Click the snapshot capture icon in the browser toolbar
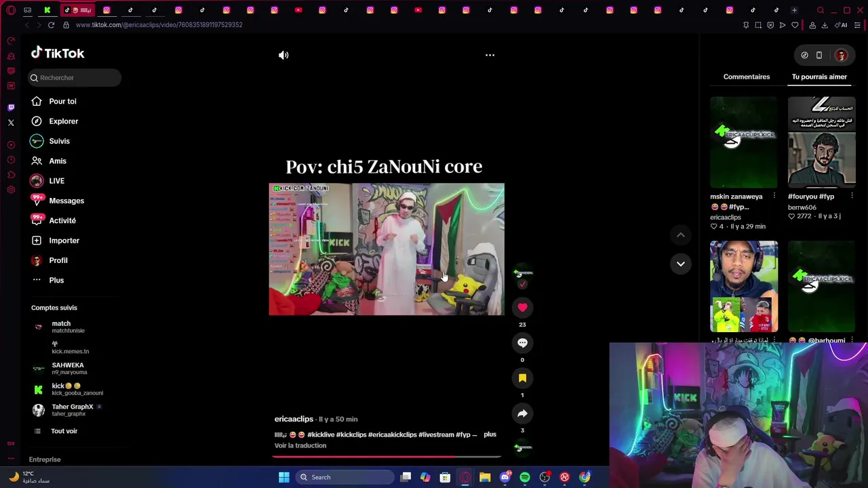This screenshot has height=488, width=868. (758, 25)
